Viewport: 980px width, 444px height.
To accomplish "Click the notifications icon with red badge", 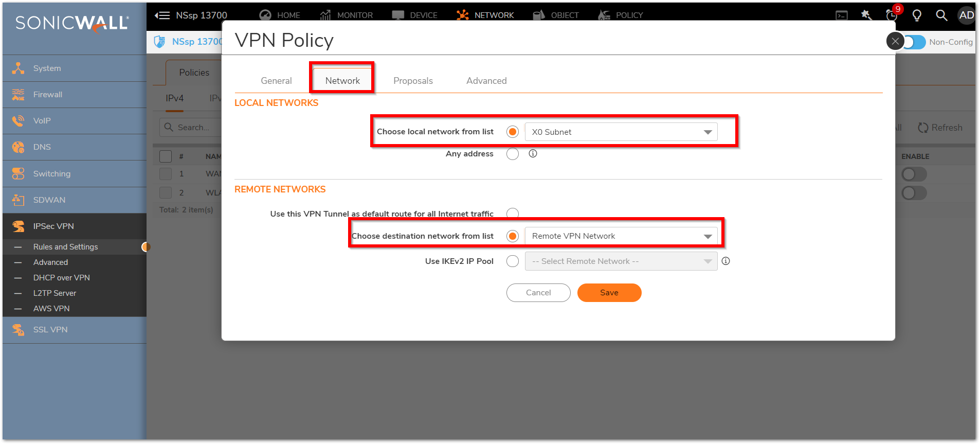I will tap(892, 15).
